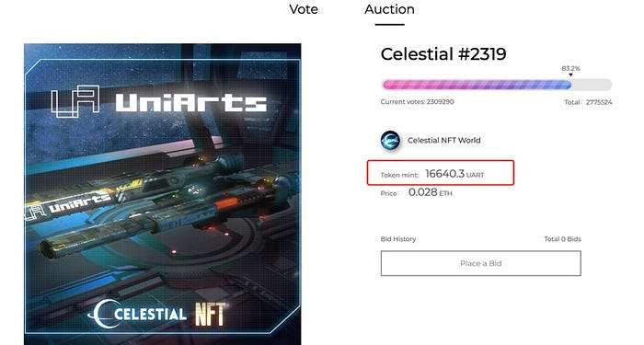The image size is (644, 345).
Task: Click the vote progress bar
Action: [497, 85]
